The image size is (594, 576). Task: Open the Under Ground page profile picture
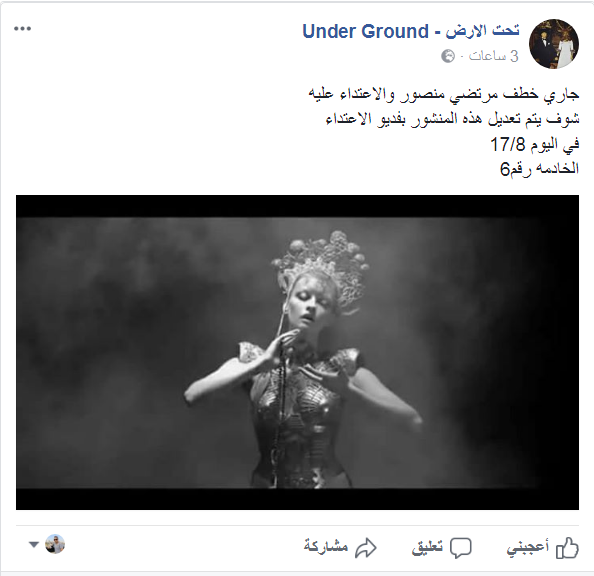pos(554,44)
